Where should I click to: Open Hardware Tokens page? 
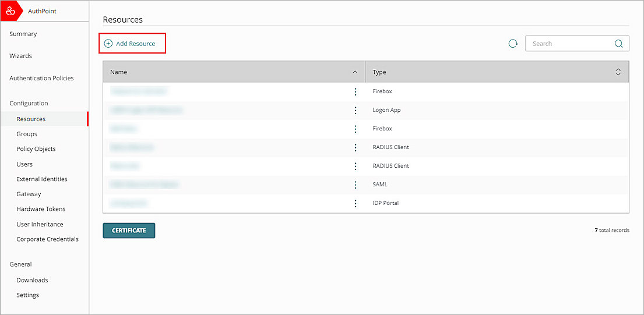pyautogui.click(x=41, y=209)
